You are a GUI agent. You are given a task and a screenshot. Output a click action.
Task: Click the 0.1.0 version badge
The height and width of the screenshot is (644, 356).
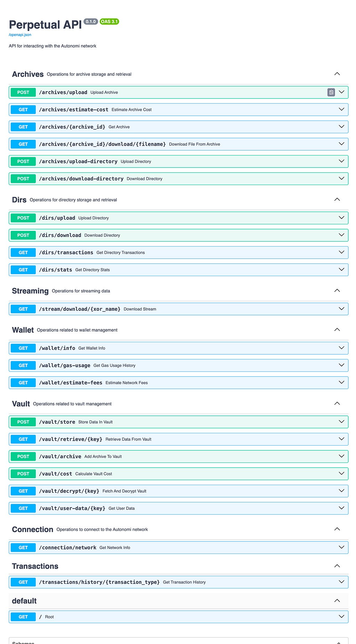(x=91, y=22)
